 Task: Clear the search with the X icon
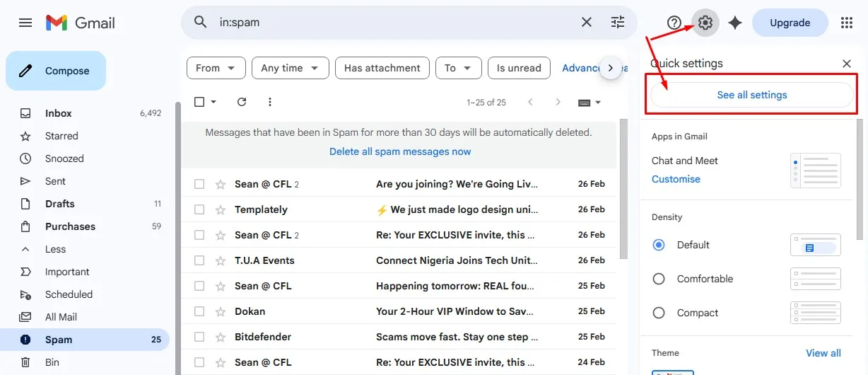pyautogui.click(x=587, y=23)
